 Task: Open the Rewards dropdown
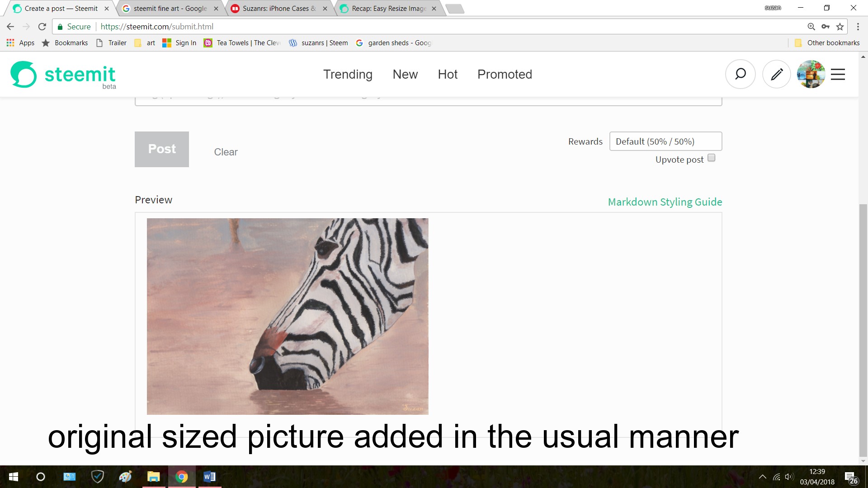[x=665, y=141]
